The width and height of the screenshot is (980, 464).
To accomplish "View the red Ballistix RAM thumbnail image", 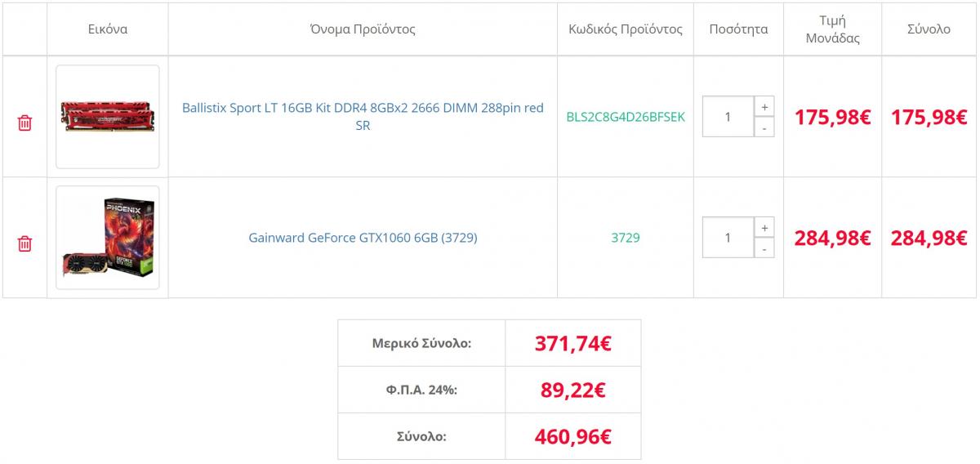I will (108, 117).
